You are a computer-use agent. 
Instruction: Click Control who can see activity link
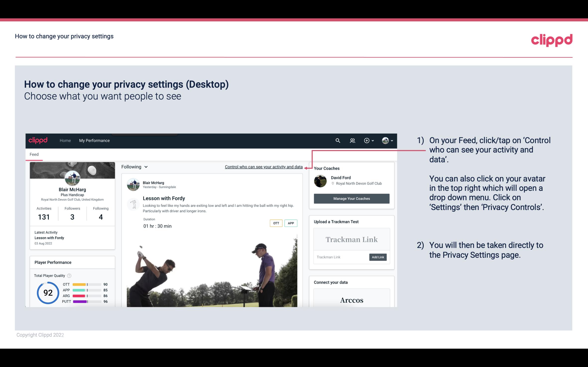[263, 167]
